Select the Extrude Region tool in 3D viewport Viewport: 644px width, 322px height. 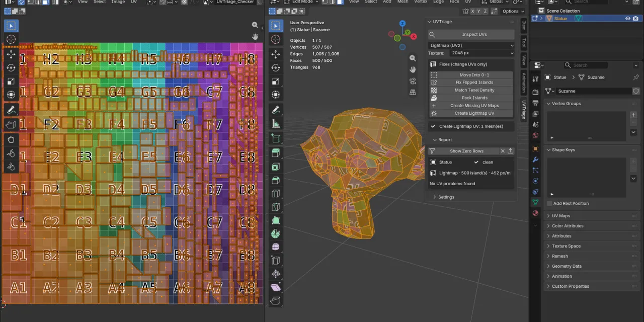276,153
